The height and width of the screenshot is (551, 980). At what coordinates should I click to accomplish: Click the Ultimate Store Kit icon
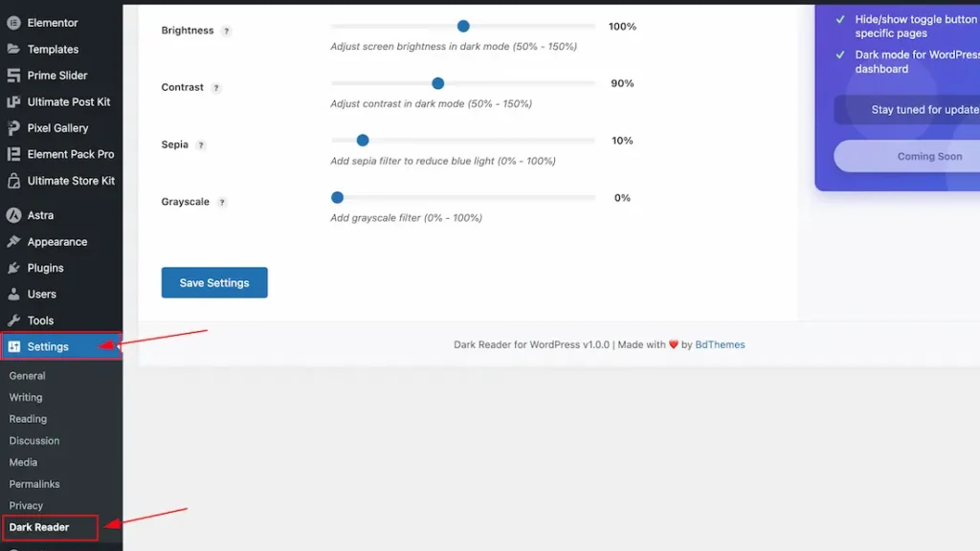(x=13, y=181)
